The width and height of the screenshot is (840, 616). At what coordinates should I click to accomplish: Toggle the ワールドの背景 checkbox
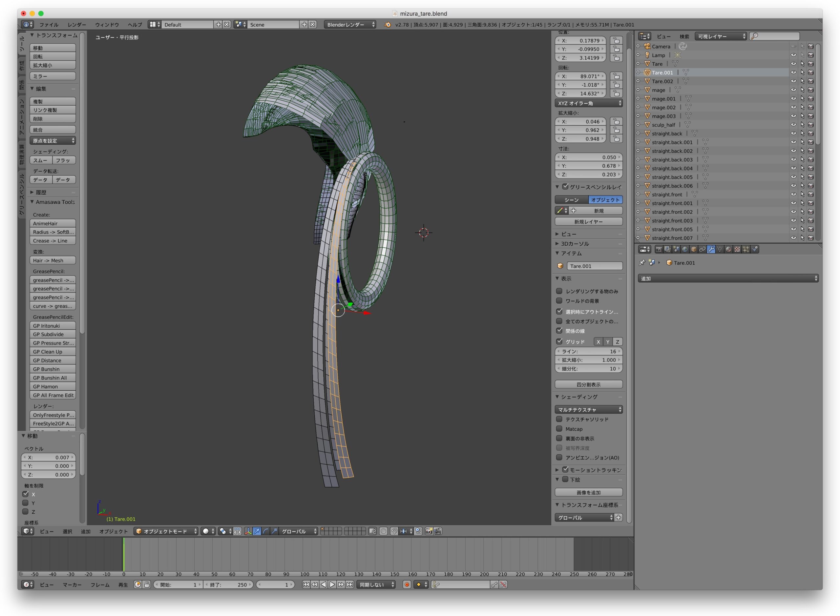pyautogui.click(x=559, y=301)
